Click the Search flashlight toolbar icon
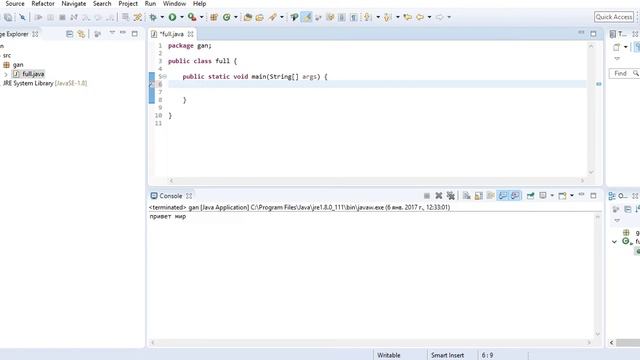This screenshot has height=360, width=640. (273, 17)
